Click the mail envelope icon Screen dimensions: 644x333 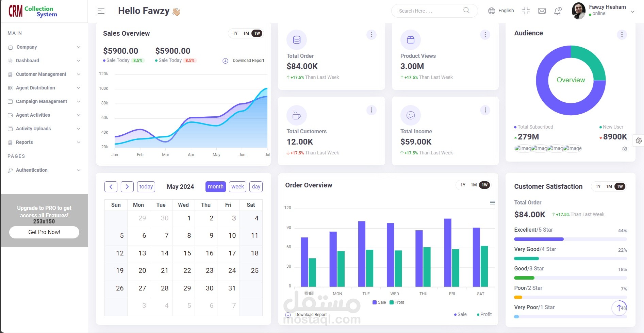542,11
